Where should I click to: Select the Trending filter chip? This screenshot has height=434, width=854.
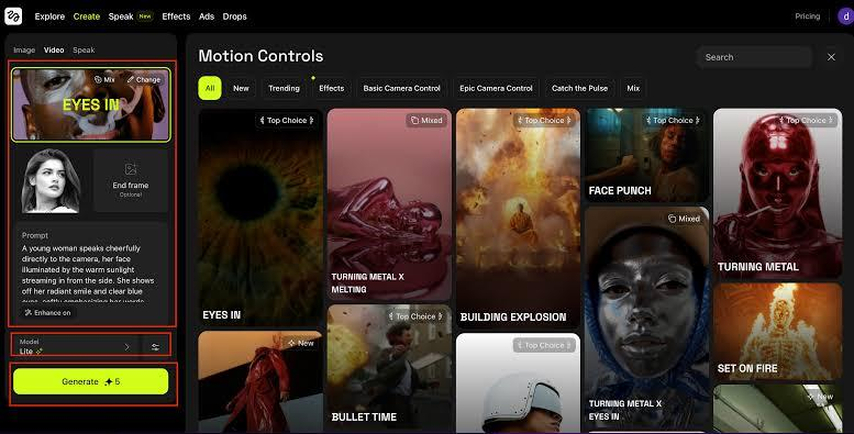[284, 88]
